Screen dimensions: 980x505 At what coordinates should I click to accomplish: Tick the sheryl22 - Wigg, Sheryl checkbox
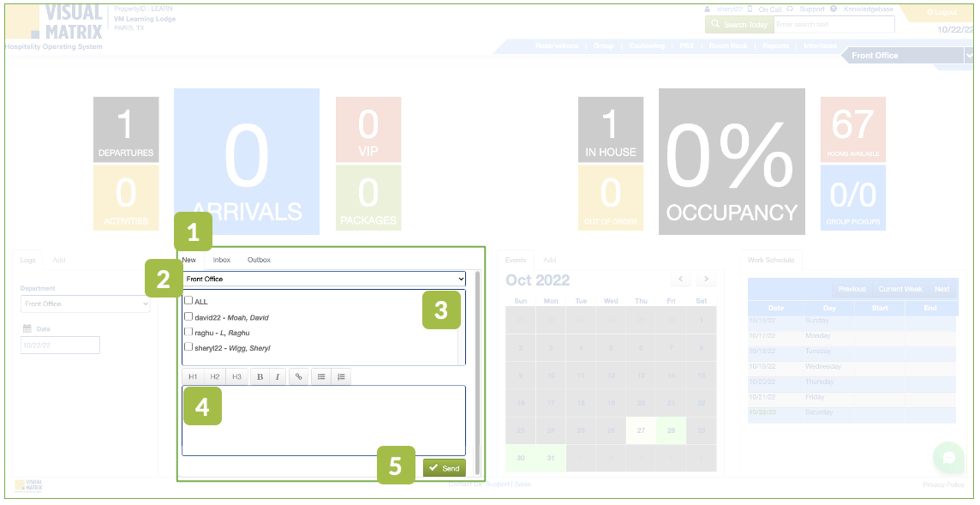click(x=188, y=347)
